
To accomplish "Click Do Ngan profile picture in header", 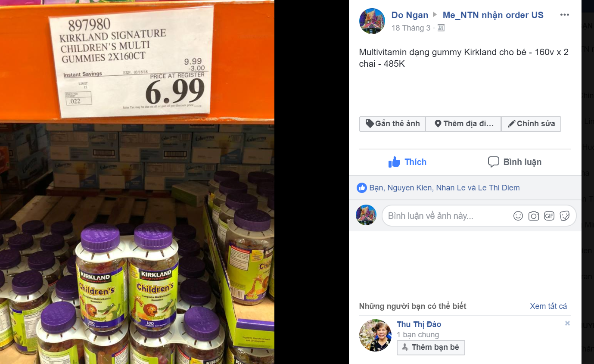I will 372,21.
